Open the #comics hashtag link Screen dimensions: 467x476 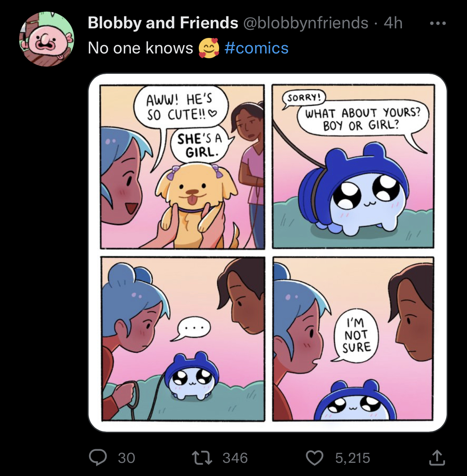coord(256,48)
